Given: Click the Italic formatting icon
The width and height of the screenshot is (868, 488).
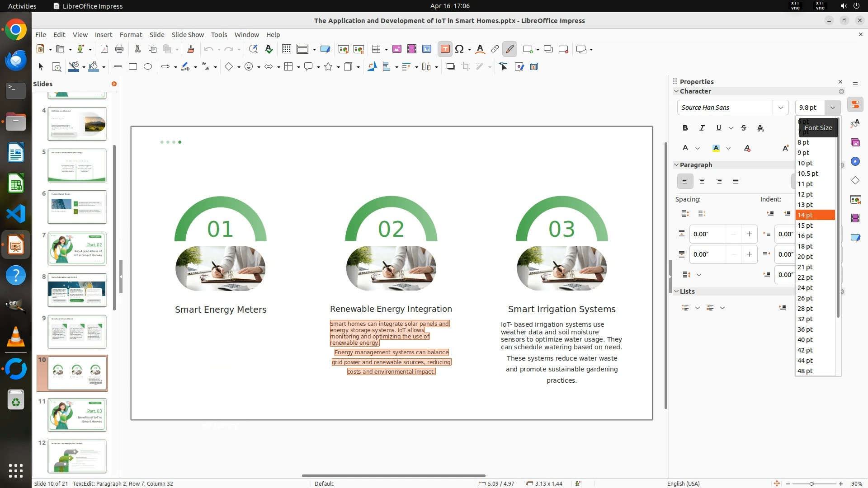Looking at the screenshot, I should coord(702,128).
